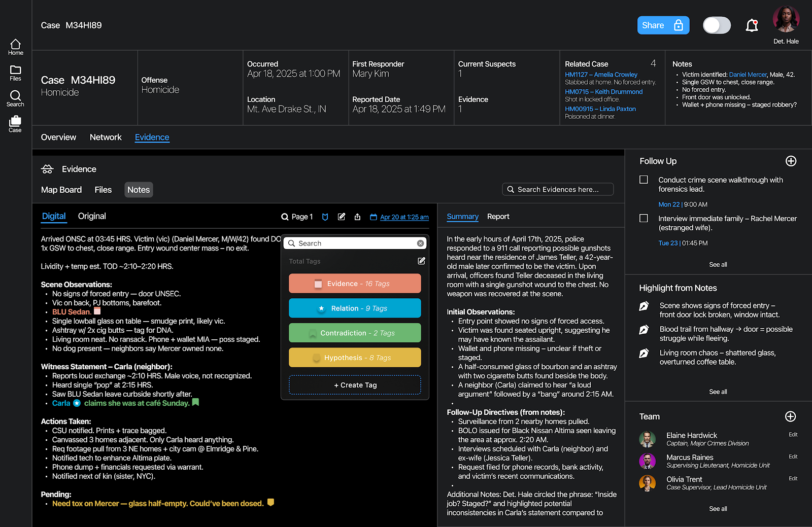Viewport: 812px width, 527px height.
Task: Edit Elaine Hardwick team entry
Action: point(793,435)
